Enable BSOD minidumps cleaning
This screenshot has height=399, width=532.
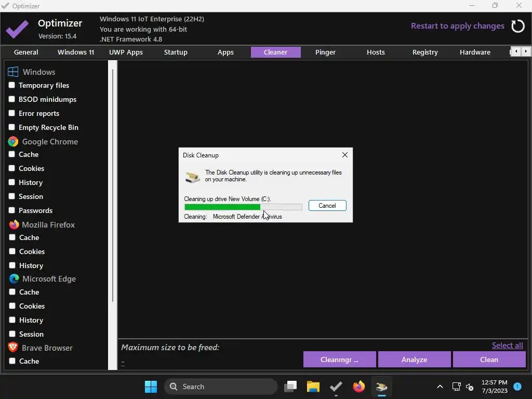[x=12, y=99]
